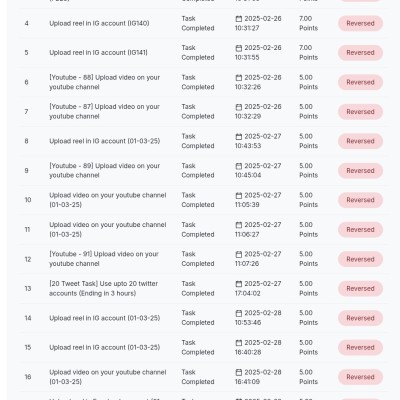Open the [Youtube - 89] Upload video task
Image resolution: width=400 pixels, height=400 pixels.
pyautogui.click(x=105, y=171)
